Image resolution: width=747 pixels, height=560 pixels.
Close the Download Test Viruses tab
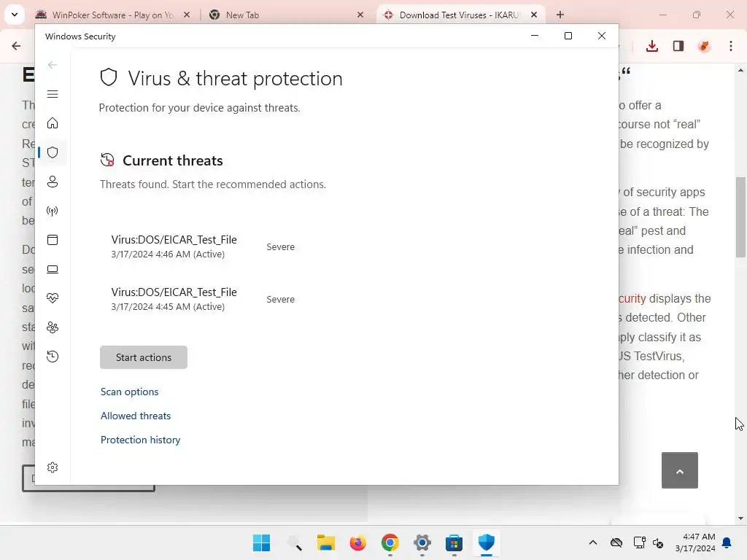[534, 15]
